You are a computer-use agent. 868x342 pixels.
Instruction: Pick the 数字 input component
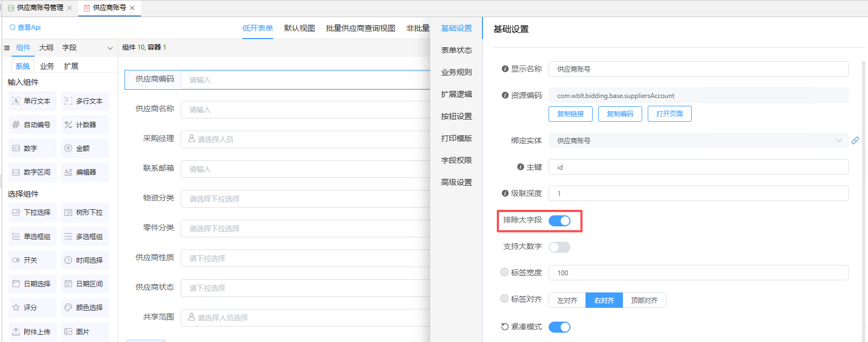(x=32, y=149)
